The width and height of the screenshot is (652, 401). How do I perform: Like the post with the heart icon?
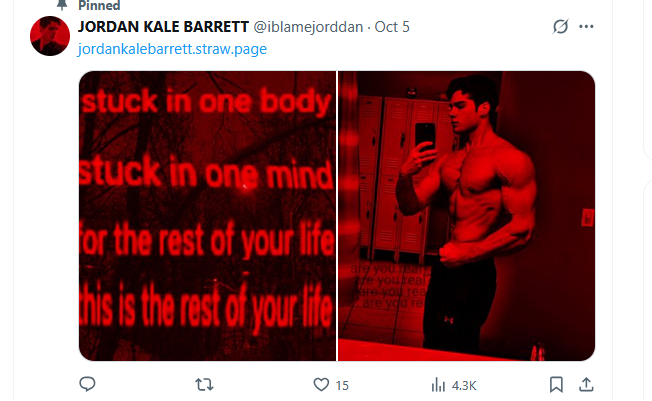321,384
